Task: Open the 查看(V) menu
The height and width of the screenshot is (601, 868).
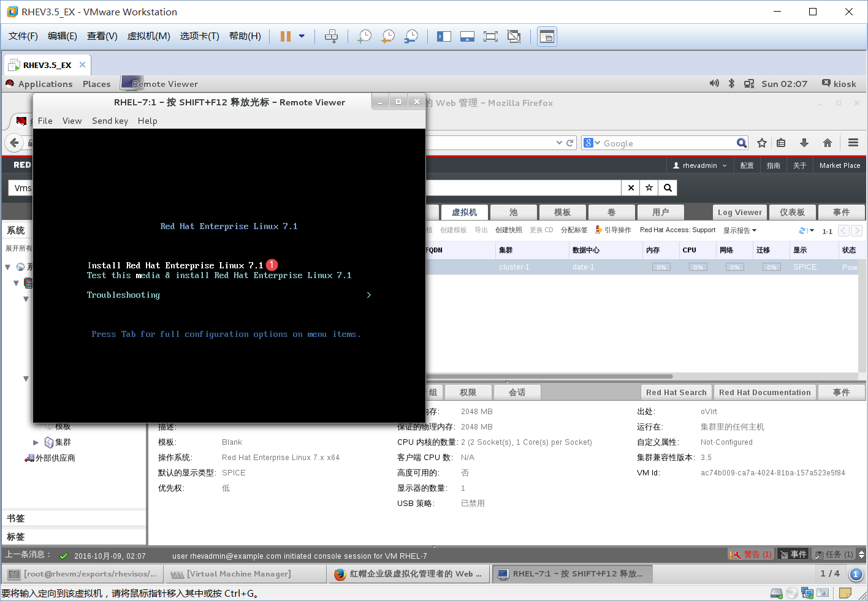Action: pyautogui.click(x=102, y=36)
